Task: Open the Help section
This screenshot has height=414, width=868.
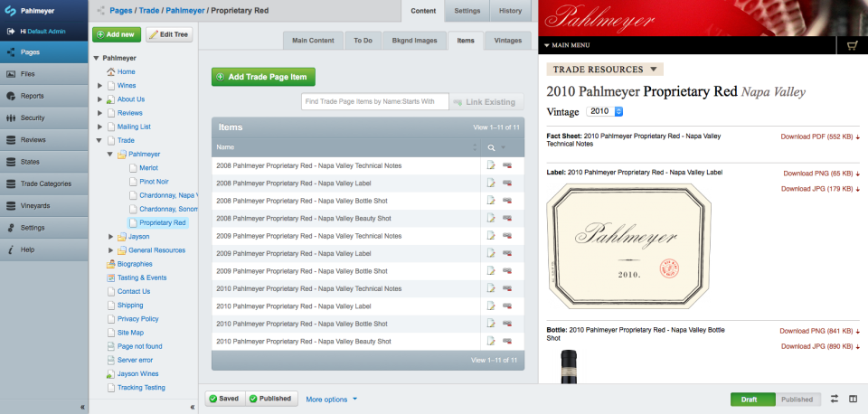Action: (44, 249)
